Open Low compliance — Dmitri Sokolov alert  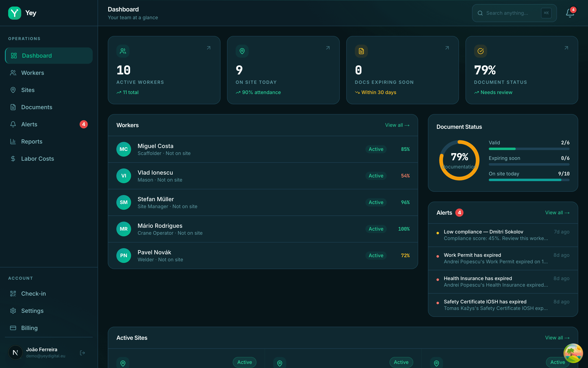pos(503,235)
